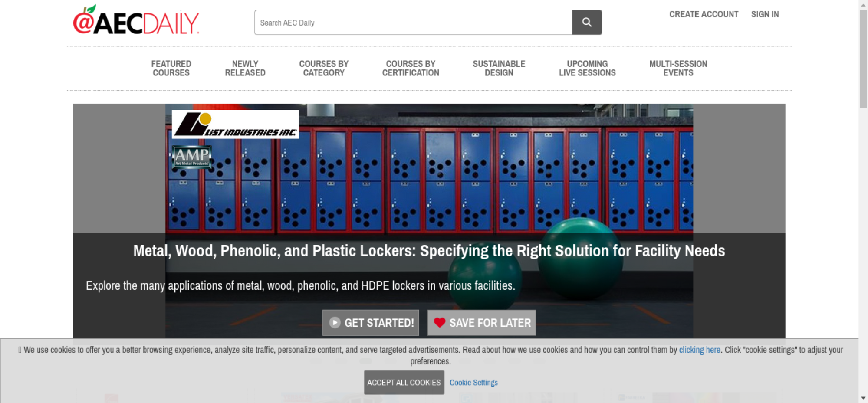Focus the Search AEC Daily field
Screen dimensions: 868x403
[x=413, y=23]
